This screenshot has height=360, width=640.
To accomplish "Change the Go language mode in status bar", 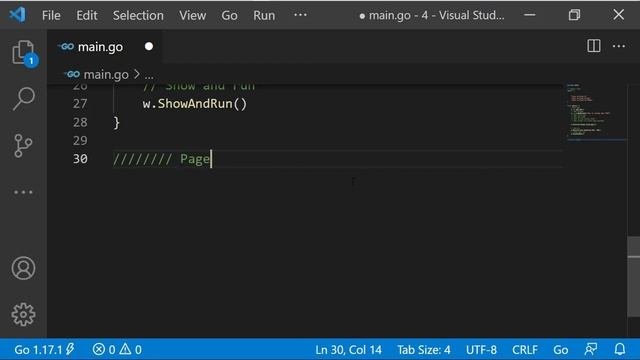I will point(560,350).
